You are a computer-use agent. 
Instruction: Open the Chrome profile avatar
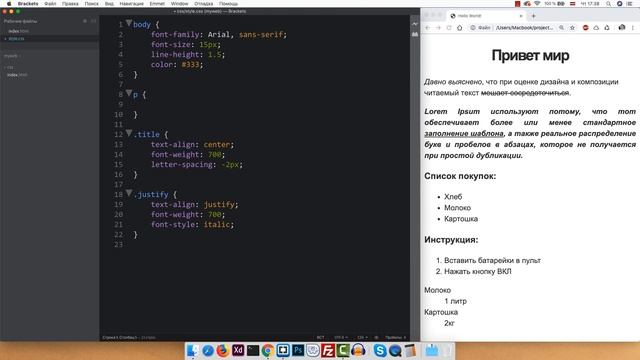click(622, 28)
